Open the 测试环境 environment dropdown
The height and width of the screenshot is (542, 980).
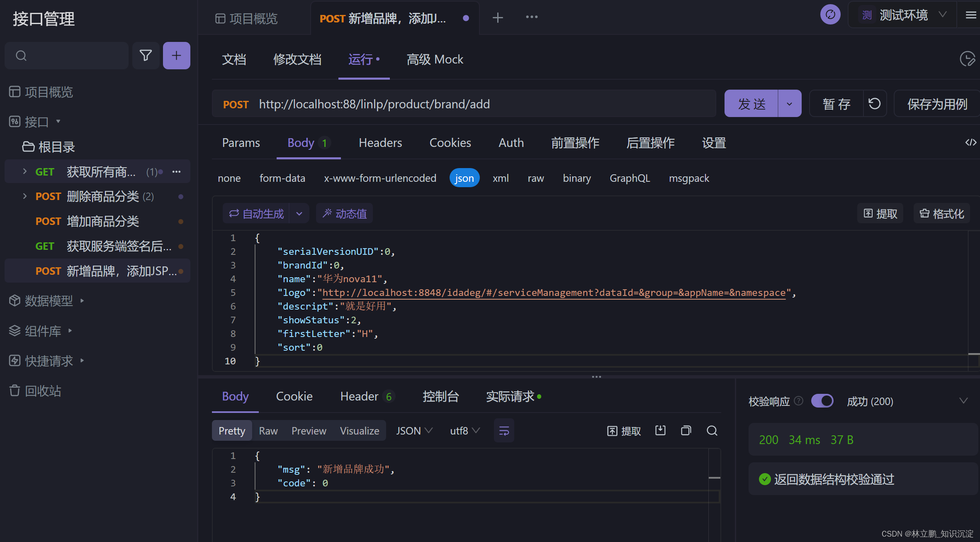[x=903, y=15]
